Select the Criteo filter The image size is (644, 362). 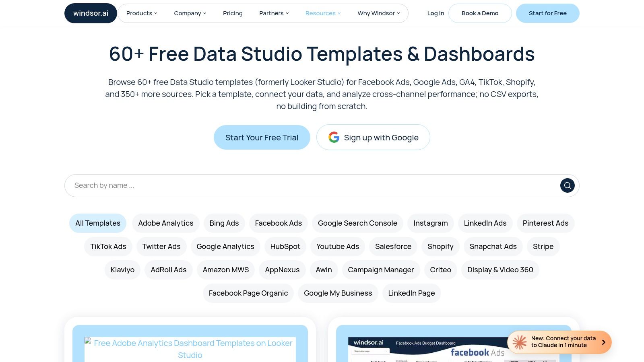tap(440, 270)
